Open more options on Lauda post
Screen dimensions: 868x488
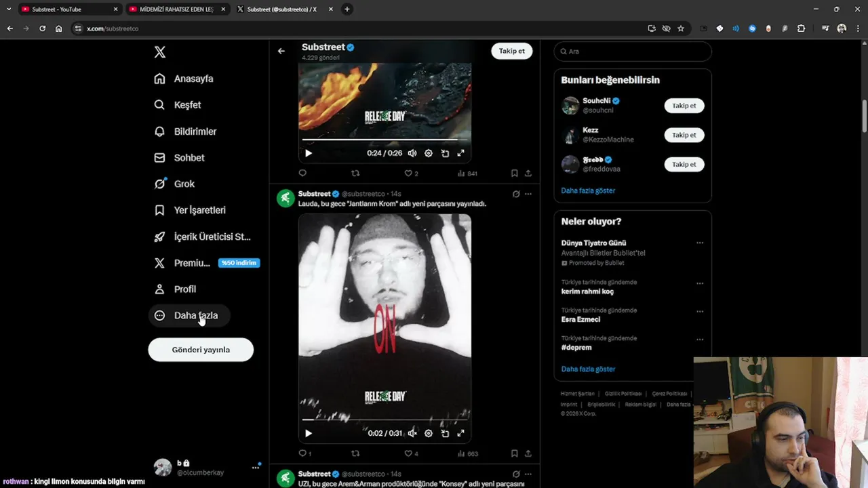pos(528,194)
